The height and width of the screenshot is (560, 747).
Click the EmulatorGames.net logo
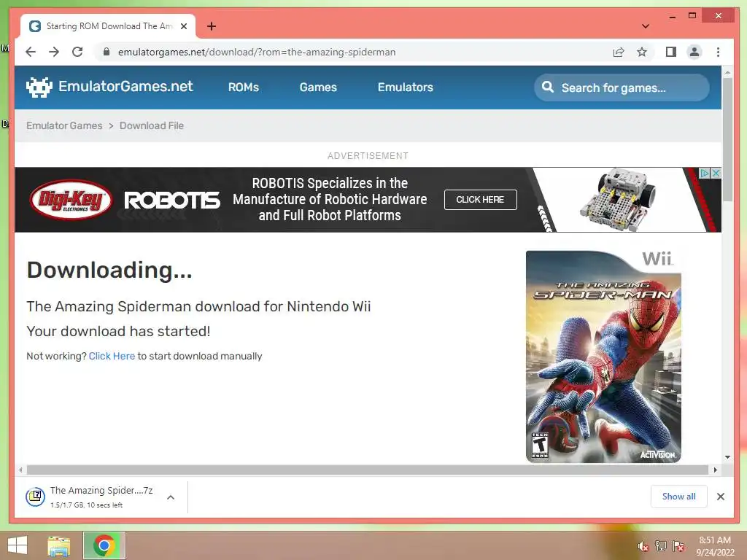coord(109,87)
